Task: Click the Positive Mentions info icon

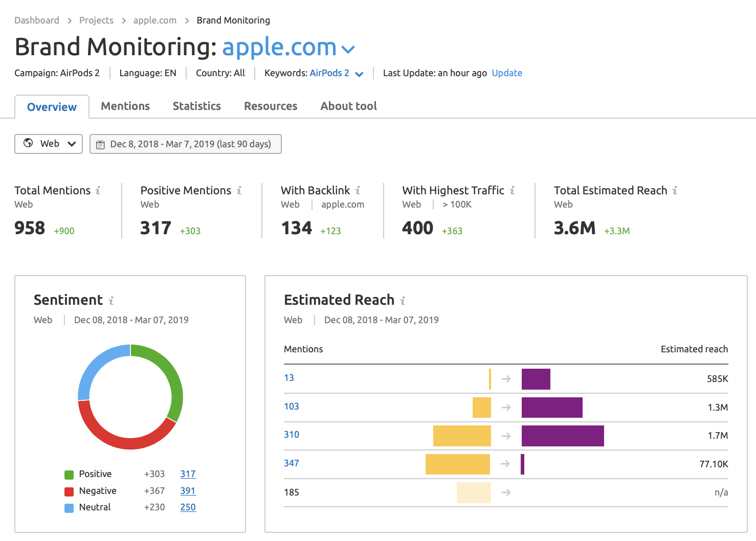Action: 239,190
